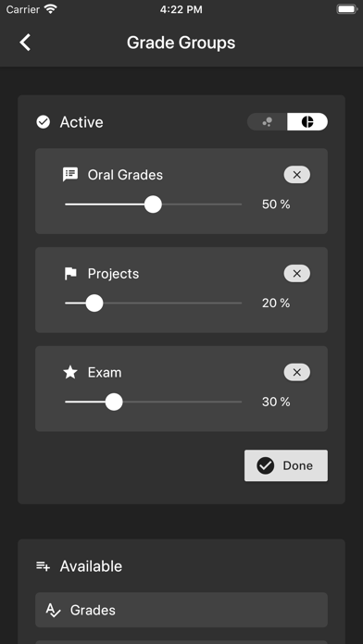Click the Exam slider handle
The image size is (363, 644).
click(114, 402)
